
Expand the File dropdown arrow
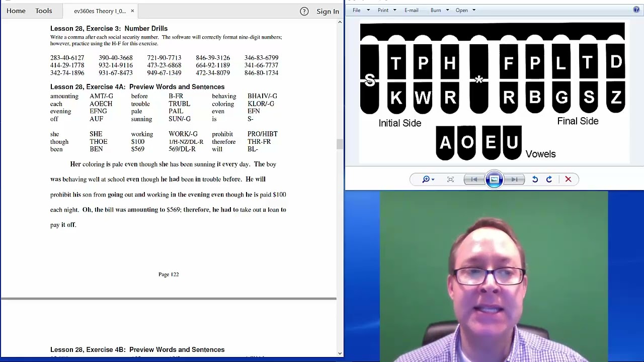coord(368,10)
